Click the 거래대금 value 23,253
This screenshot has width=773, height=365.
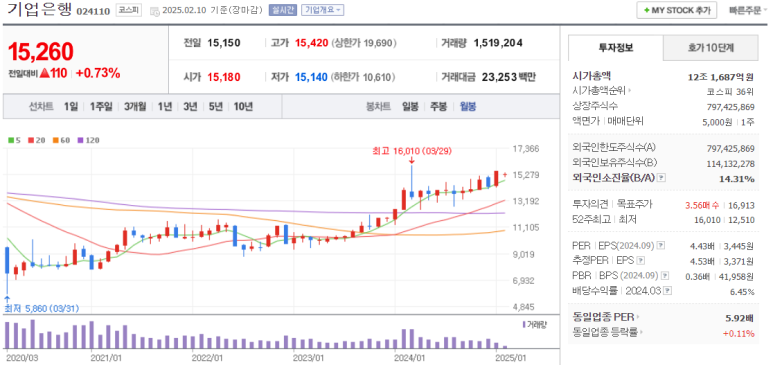pyautogui.click(x=499, y=77)
